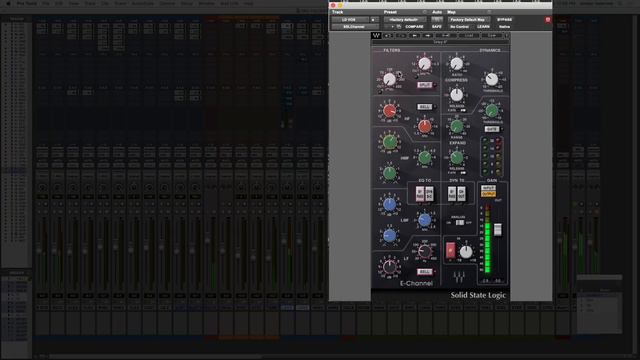Click the expander RELEASE green knob
This screenshot has height=360, width=640.
456,157
